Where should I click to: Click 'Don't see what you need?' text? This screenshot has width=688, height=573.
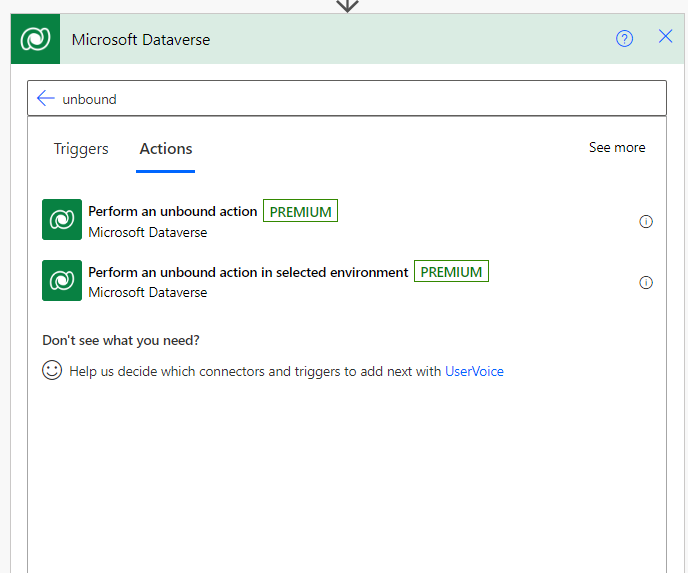coord(121,340)
